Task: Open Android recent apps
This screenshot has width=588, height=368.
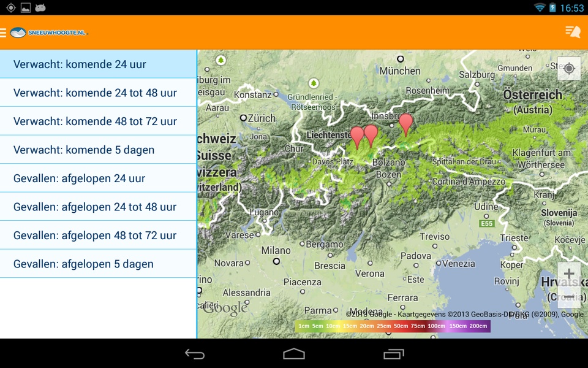Action: [x=393, y=354]
